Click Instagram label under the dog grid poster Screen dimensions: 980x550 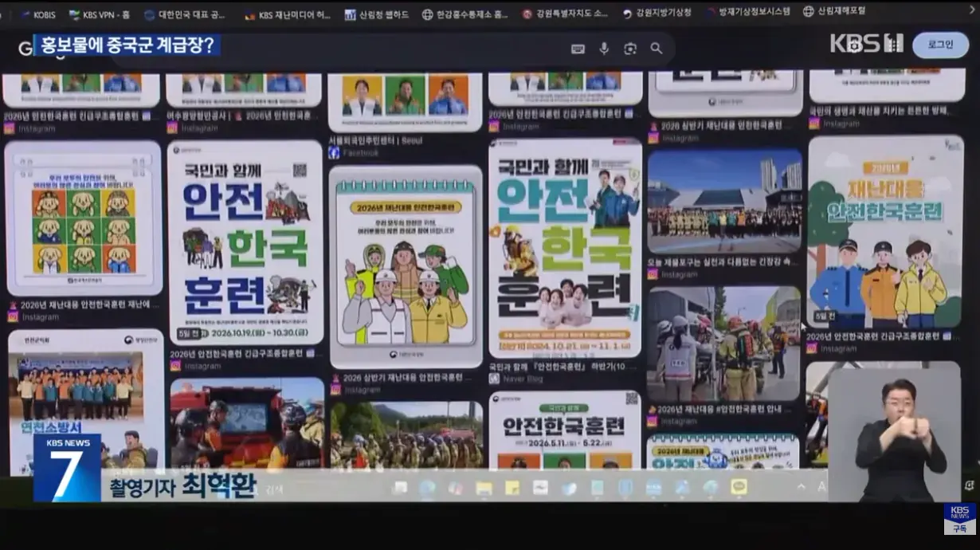point(40,316)
